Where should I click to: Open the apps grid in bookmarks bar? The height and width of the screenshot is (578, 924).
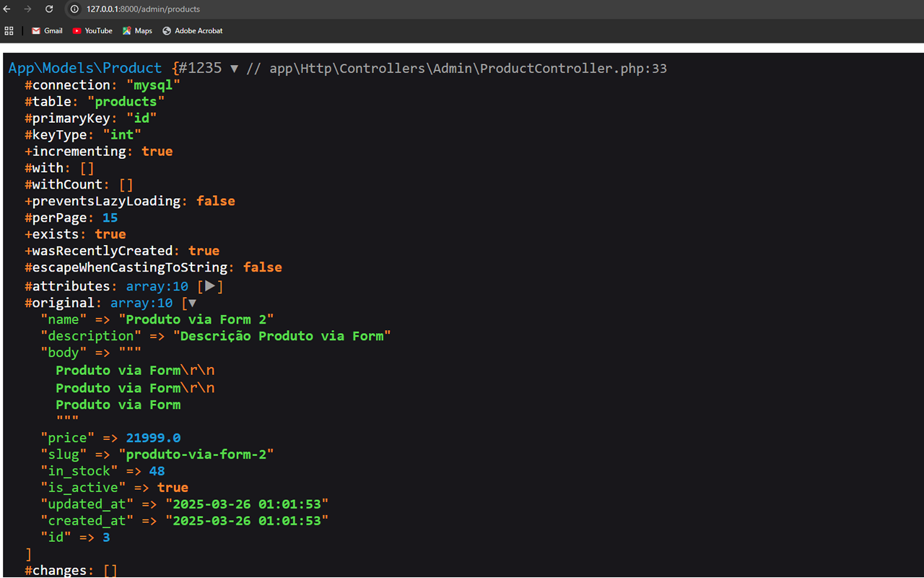pyautogui.click(x=9, y=31)
